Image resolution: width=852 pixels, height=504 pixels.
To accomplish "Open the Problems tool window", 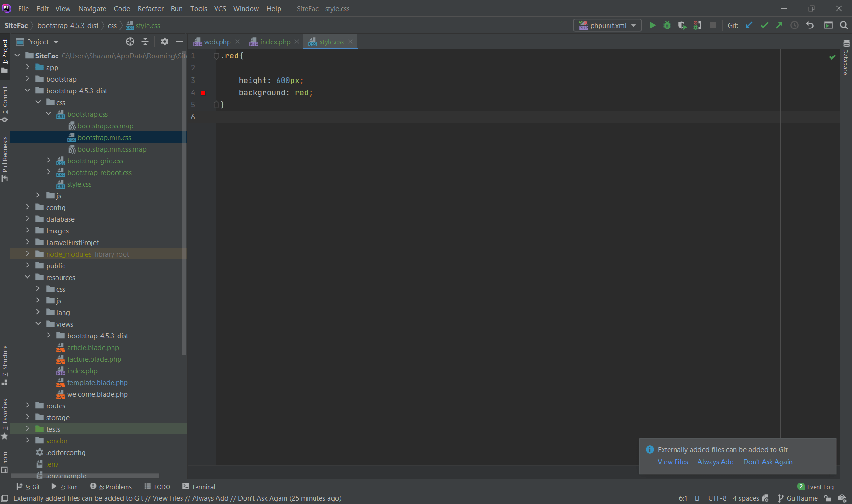I will [x=111, y=487].
